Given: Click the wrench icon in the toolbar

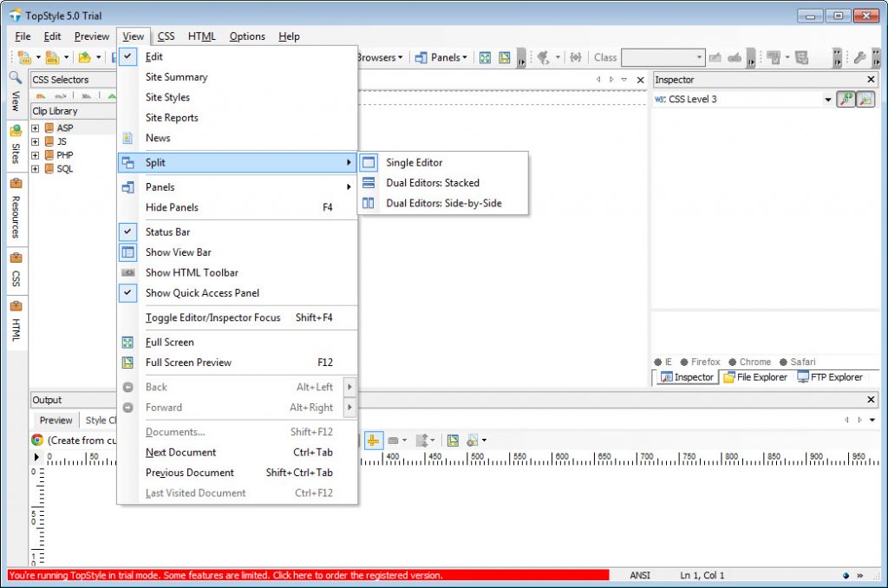Looking at the screenshot, I should [x=859, y=57].
